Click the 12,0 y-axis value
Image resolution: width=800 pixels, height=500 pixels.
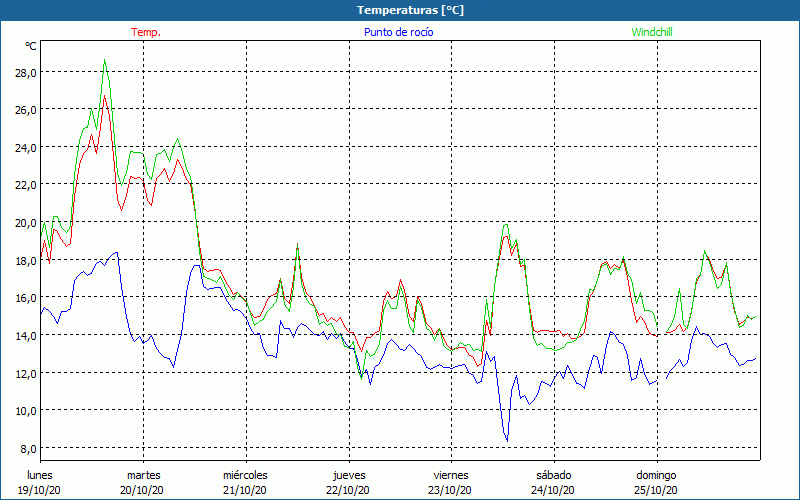26,373
